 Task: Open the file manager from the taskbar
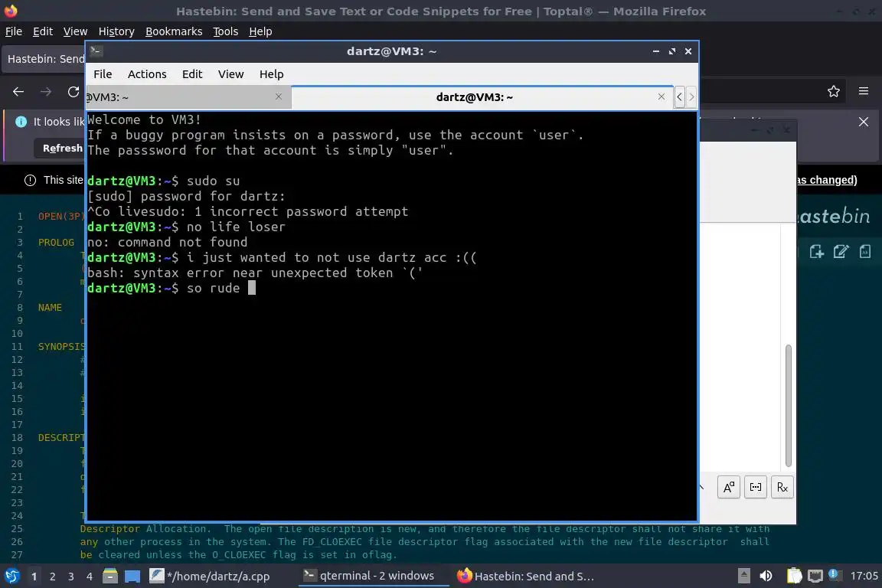pyautogui.click(x=110, y=577)
